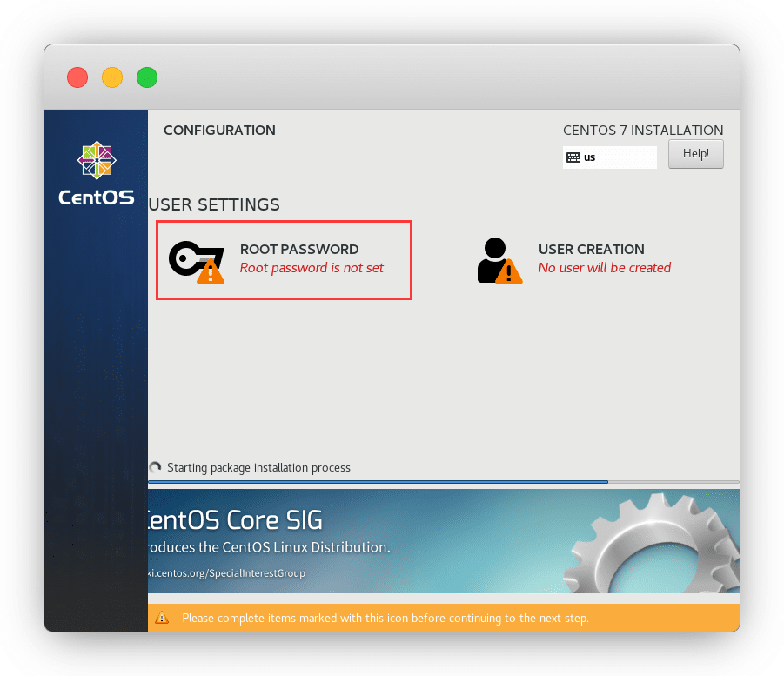Click the warning triangle on the user silhouette

coord(509,272)
